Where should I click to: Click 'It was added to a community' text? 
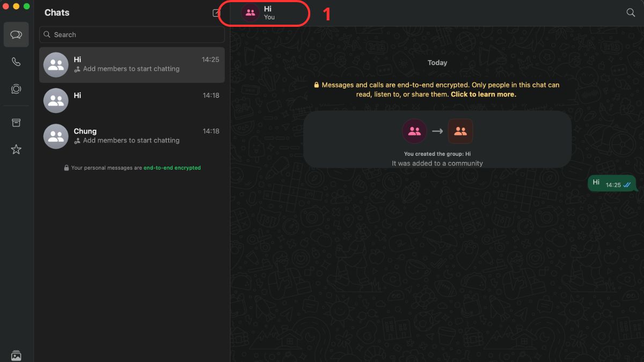point(437,163)
